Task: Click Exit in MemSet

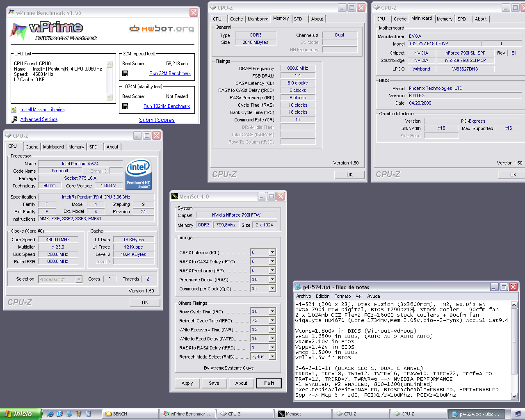Action: click(269, 383)
